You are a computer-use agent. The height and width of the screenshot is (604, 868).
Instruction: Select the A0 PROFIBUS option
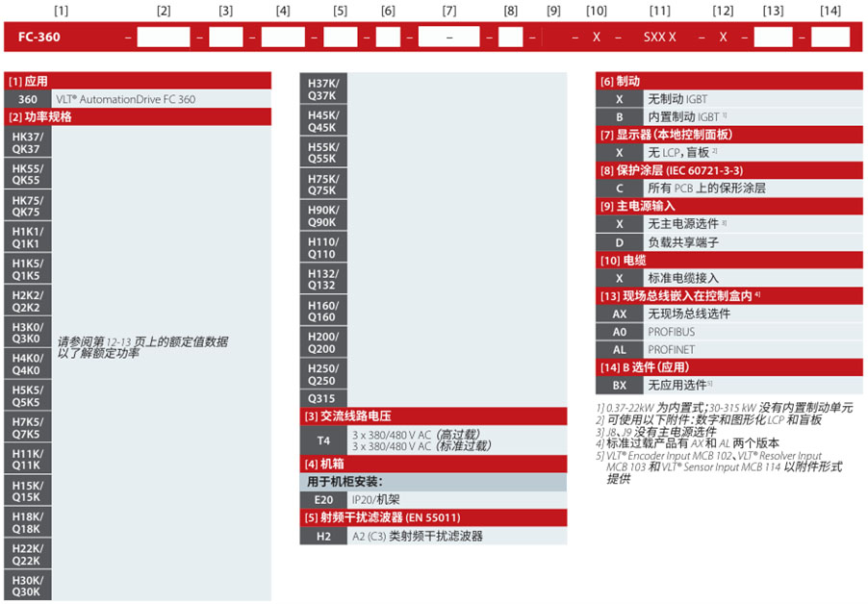coord(621,334)
